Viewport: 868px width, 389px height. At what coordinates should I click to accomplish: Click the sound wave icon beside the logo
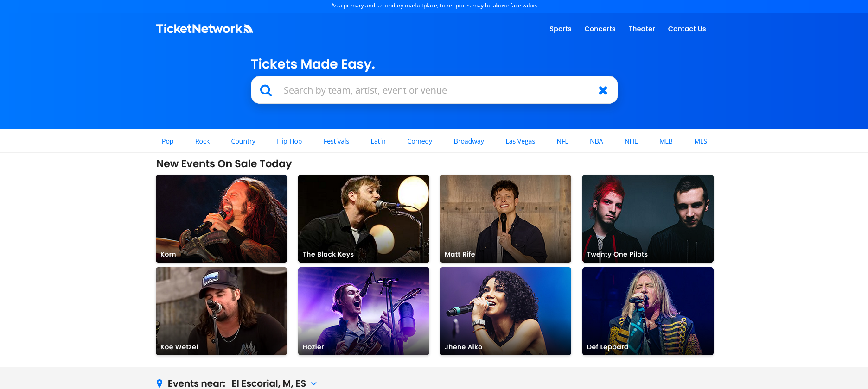point(249,28)
